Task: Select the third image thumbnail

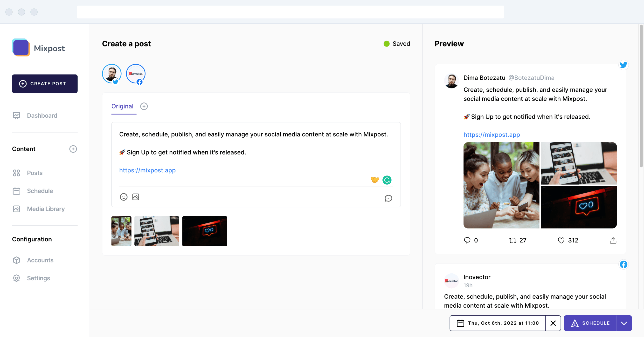Action: [205, 231]
